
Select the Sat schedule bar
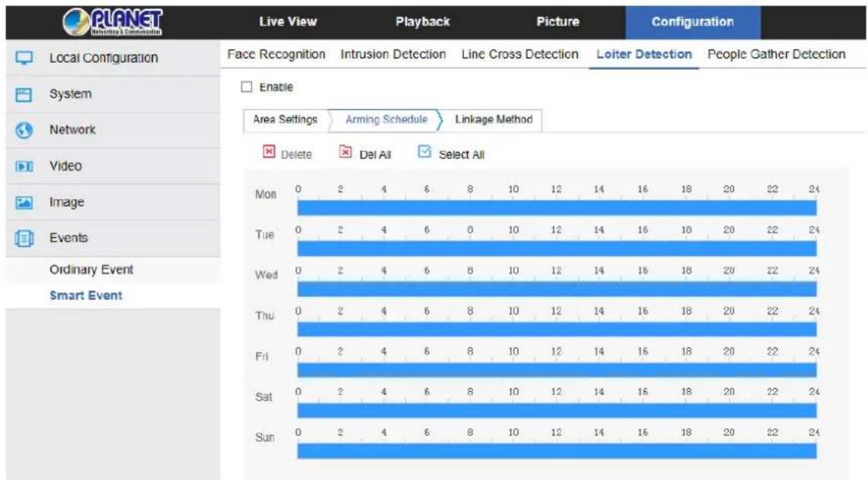557,410
